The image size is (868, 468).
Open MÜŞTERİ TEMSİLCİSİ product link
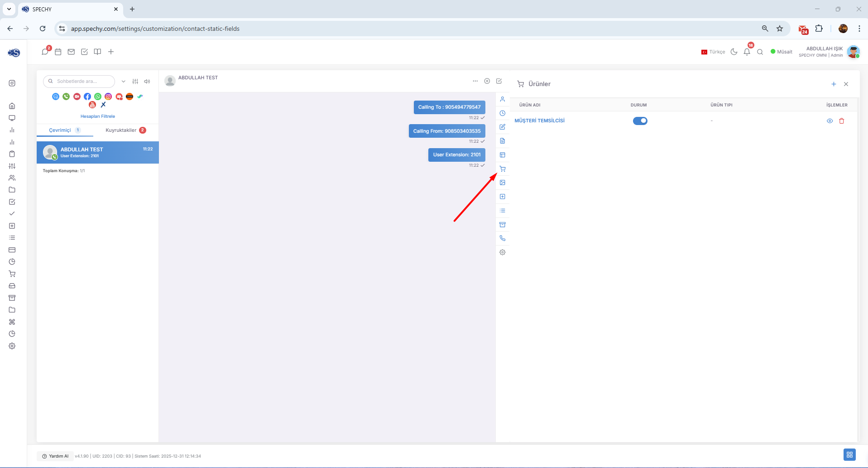tap(539, 121)
